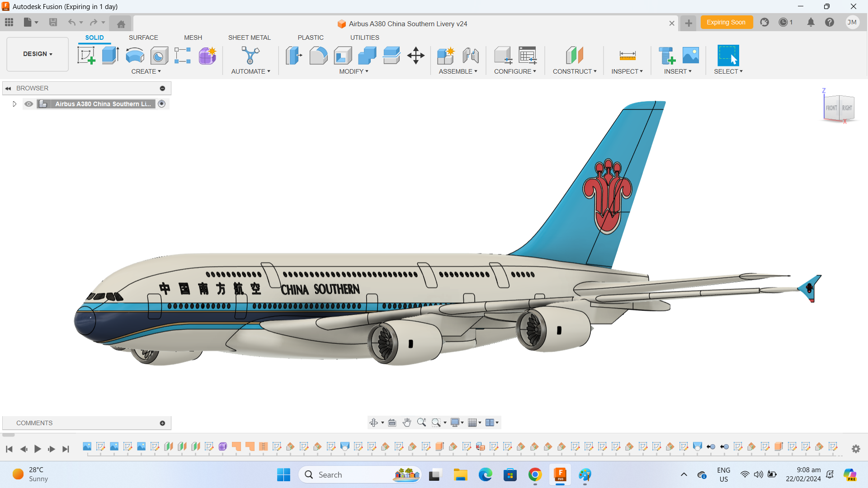Screen dimensions: 868x488
Task: Toggle visibility of Airbus A380 component
Action: pyautogui.click(x=28, y=104)
